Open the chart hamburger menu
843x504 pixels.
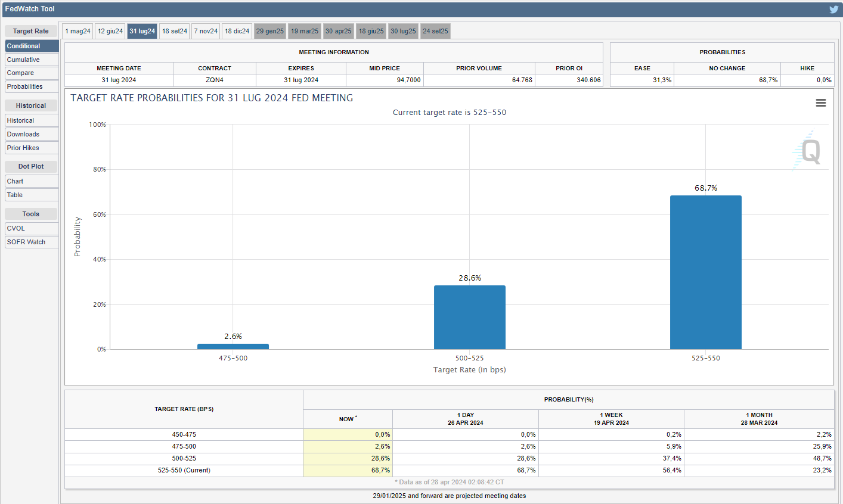820,103
